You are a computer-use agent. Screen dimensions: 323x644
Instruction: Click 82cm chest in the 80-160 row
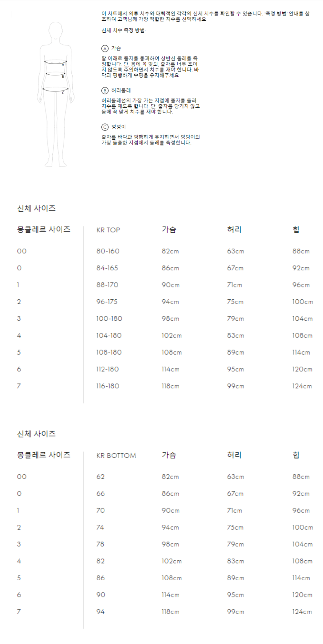click(x=170, y=251)
